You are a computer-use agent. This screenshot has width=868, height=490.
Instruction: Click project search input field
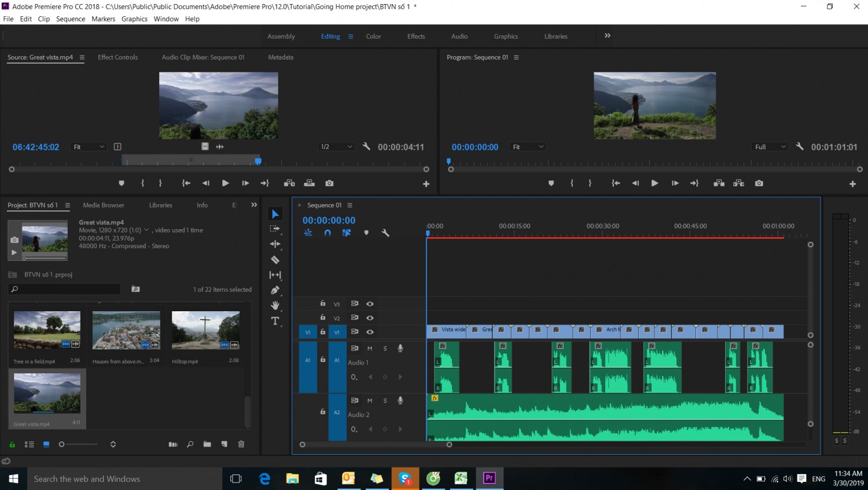65,289
